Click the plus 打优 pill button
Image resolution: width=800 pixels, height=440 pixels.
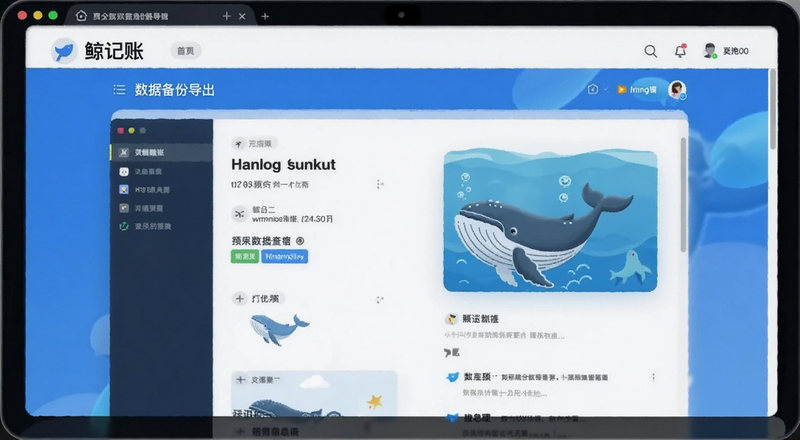(x=259, y=299)
